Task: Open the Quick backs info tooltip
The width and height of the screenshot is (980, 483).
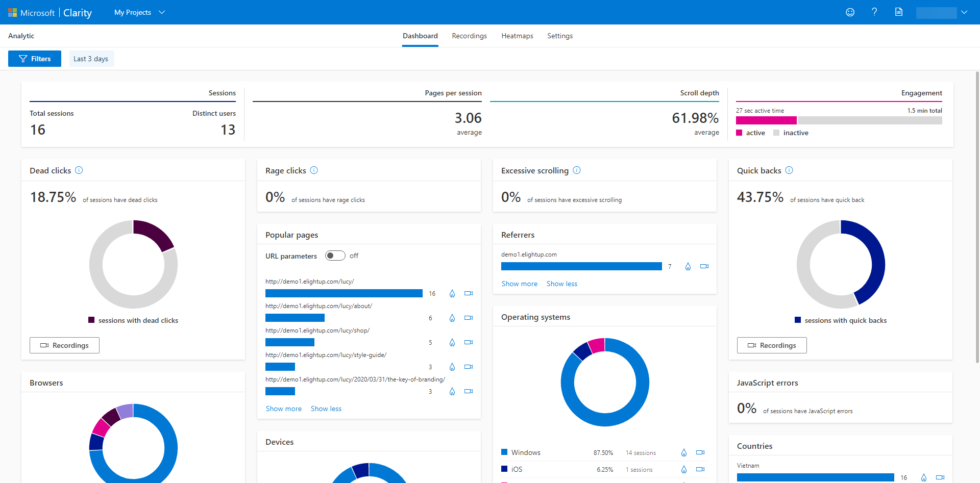Action: (x=790, y=170)
